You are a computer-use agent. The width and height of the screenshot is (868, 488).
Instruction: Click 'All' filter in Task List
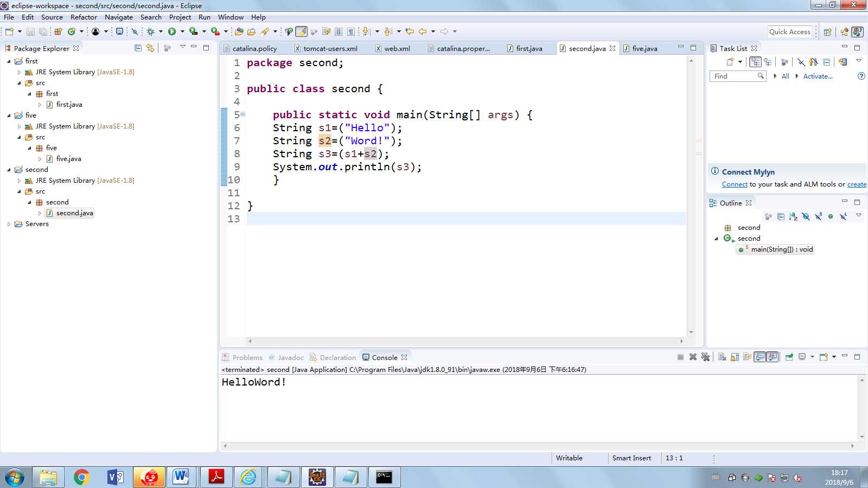pos(785,76)
